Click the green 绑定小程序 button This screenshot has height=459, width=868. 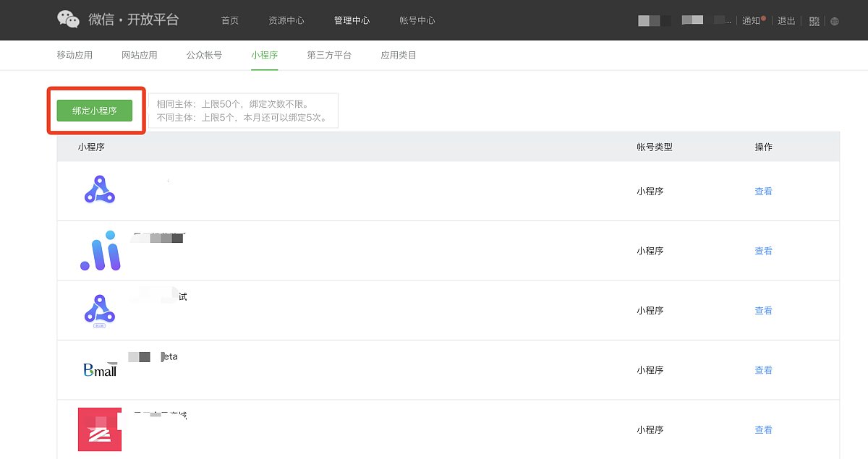[95, 111]
